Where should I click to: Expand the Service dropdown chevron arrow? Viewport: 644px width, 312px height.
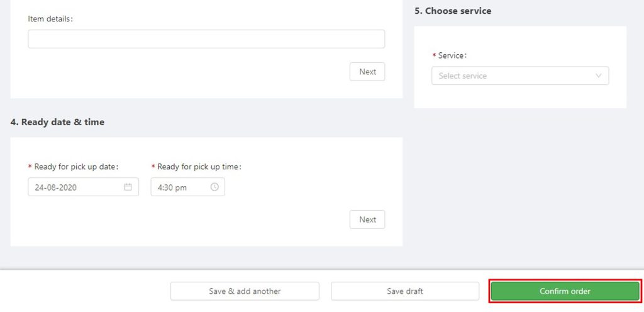tap(599, 75)
